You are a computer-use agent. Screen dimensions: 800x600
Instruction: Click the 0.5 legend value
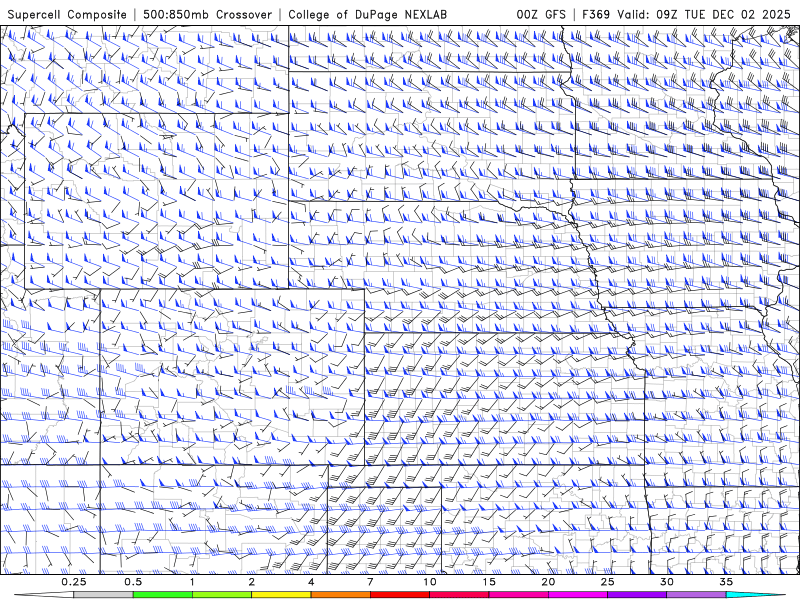133,582
